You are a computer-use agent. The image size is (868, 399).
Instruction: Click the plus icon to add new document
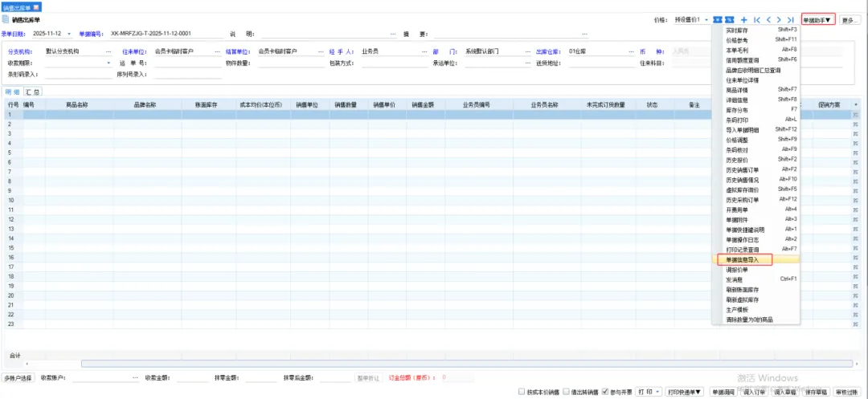coord(743,19)
